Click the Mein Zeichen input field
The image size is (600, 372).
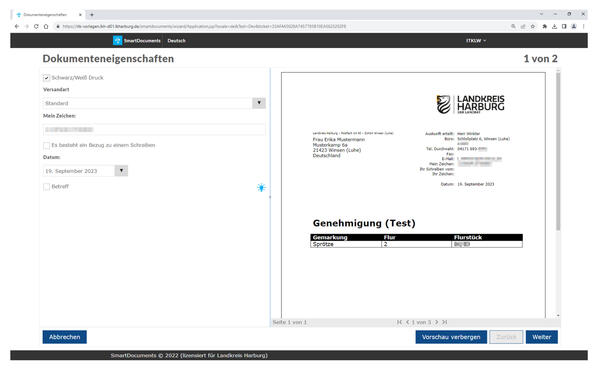pyautogui.click(x=154, y=130)
